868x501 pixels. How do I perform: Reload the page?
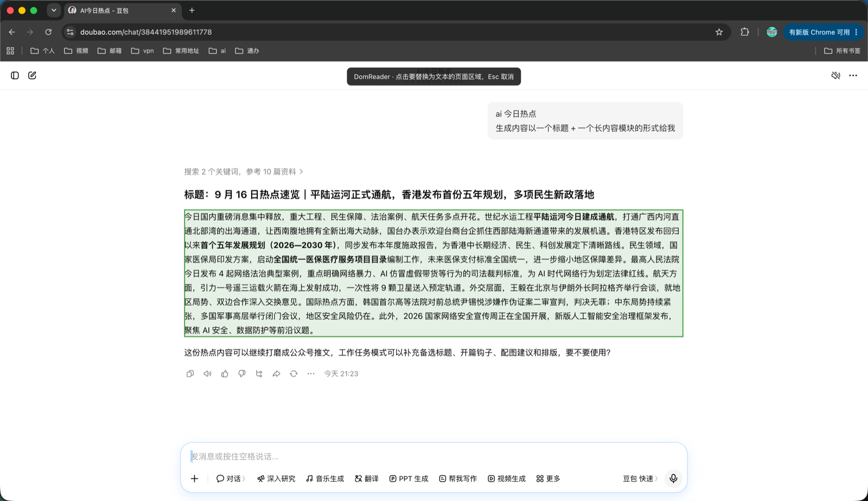tap(48, 32)
